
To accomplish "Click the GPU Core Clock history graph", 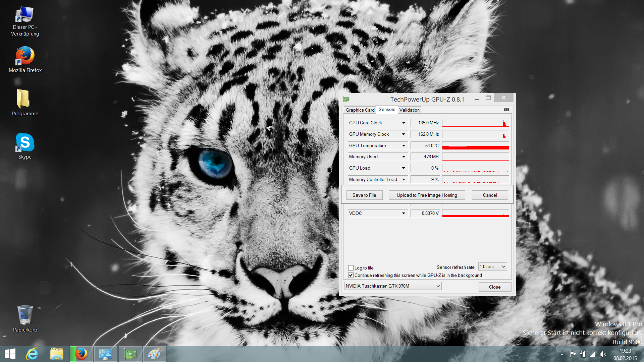I will [476, 123].
